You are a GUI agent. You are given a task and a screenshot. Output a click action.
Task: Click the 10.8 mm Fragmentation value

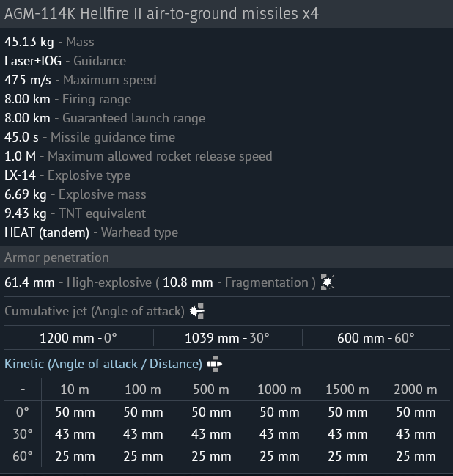coord(188,282)
